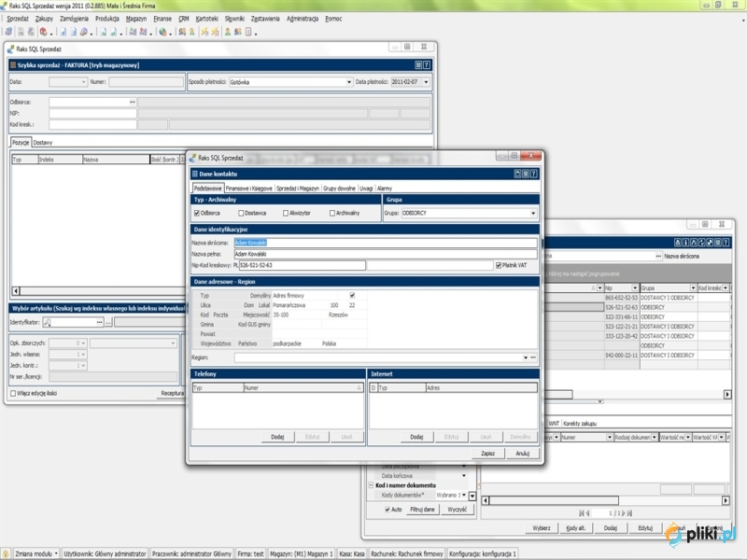Click Zapisz to save the contact

[487, 454]
